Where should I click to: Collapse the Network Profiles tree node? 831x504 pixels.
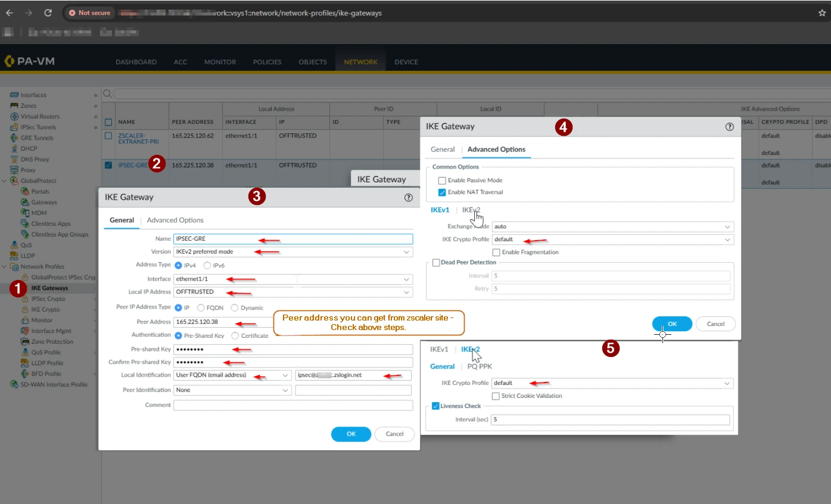5,267
